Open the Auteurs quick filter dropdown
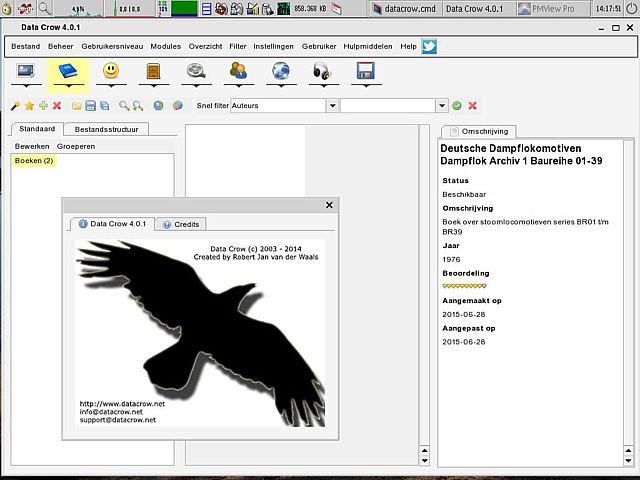 (332, 105)
